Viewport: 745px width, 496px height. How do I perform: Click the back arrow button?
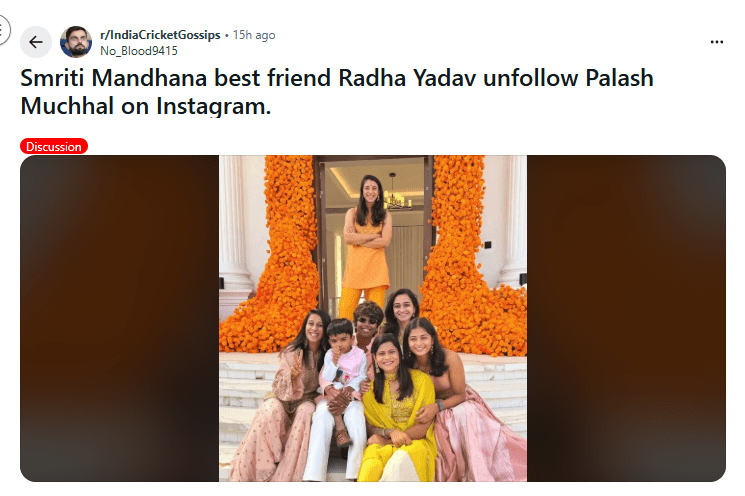[x=36, y=42]
